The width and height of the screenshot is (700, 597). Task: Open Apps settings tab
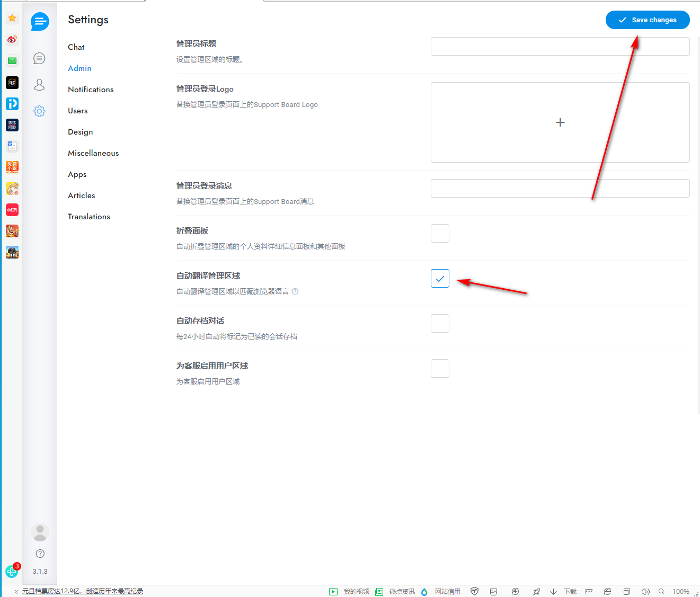(x=77, y=174)
